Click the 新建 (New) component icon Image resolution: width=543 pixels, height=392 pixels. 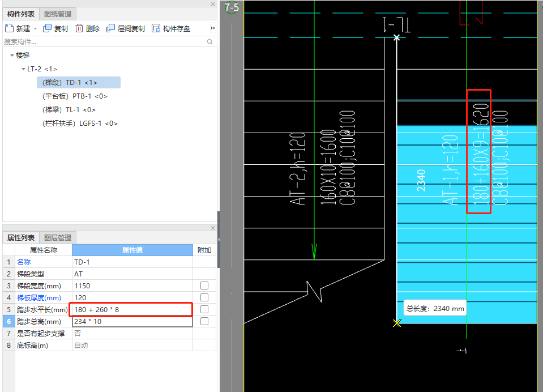[x=10, y=28]
